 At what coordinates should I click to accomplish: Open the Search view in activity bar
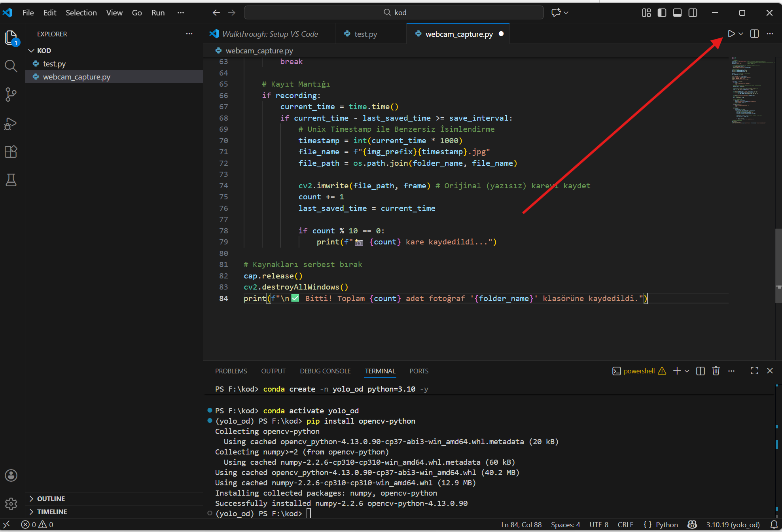[x=11, y=66]
